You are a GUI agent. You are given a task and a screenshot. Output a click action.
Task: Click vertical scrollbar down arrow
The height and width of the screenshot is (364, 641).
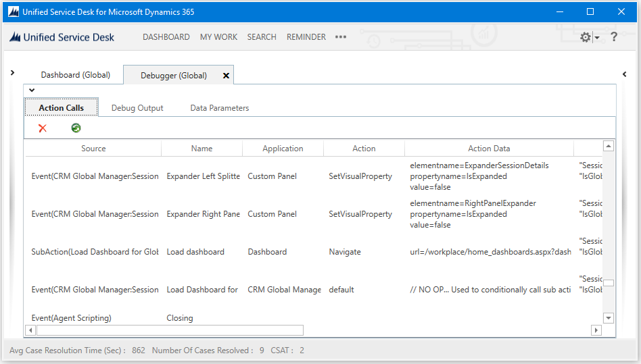[x=609, y=318]
